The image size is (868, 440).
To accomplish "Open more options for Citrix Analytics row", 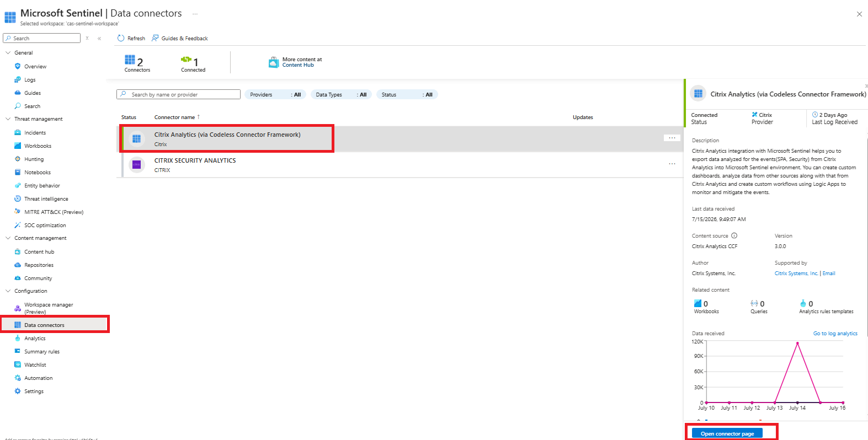I will coord(672,138).
